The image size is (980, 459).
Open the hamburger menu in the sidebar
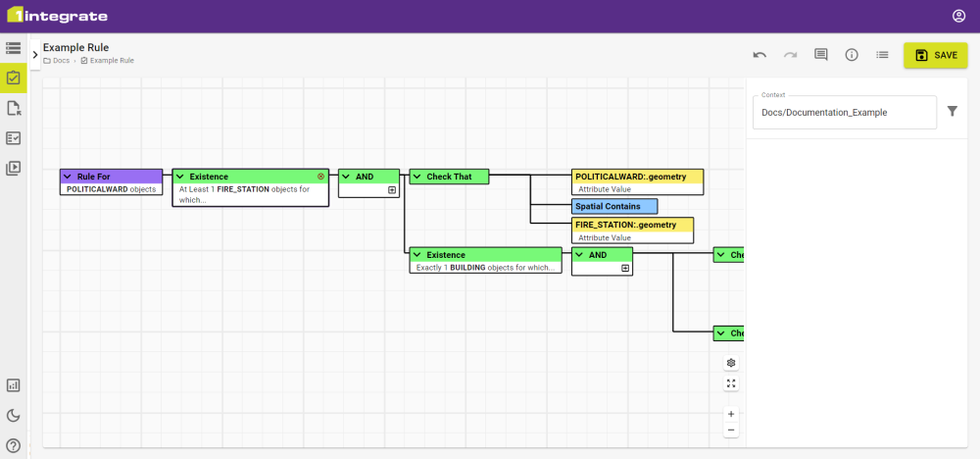pyautogui.click(x=14, y=47)
